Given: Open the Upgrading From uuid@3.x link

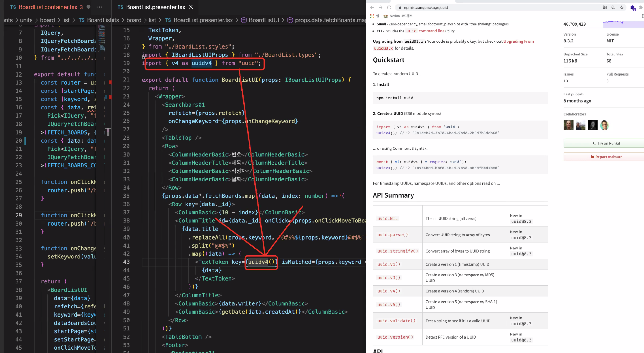Looking at the screenshot, I should [518, 41].
